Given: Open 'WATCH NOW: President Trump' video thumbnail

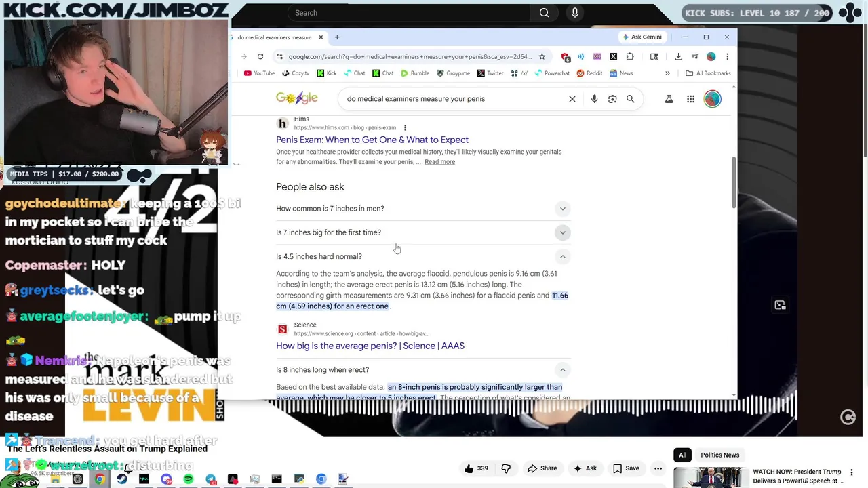Looking at the screenshot, I should point(711,477).
